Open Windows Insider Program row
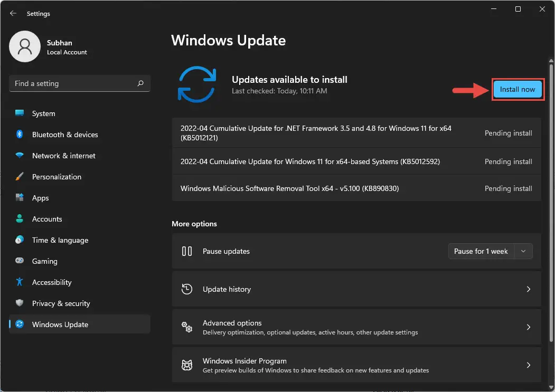The image size is (555, 392). [356, 365]
